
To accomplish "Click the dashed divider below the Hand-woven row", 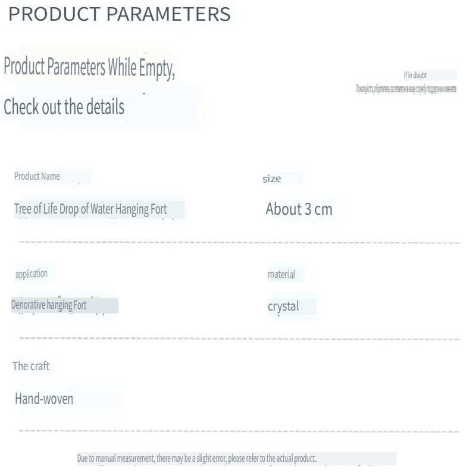I will [x=238, y=430].
